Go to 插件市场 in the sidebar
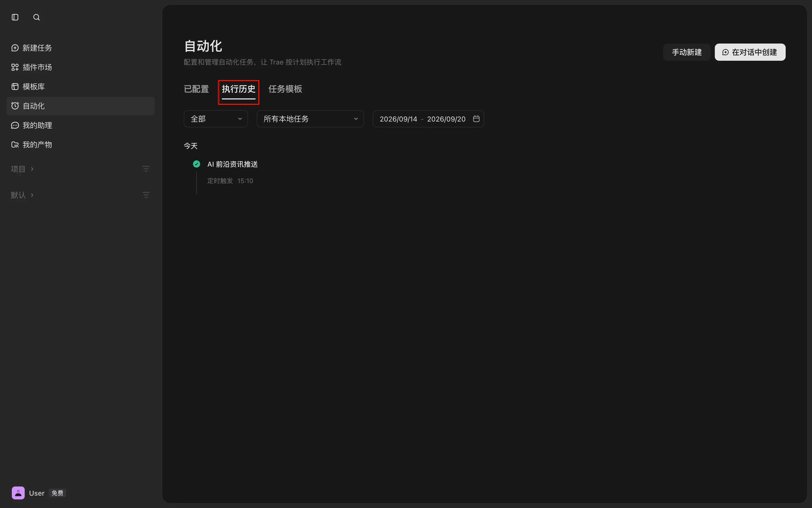The width and height of the screenshot is (812, 508). pos(81,67)
